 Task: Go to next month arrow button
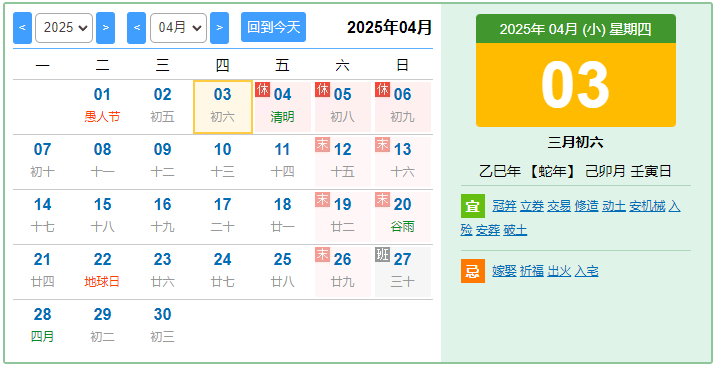(x=220, y=28)
